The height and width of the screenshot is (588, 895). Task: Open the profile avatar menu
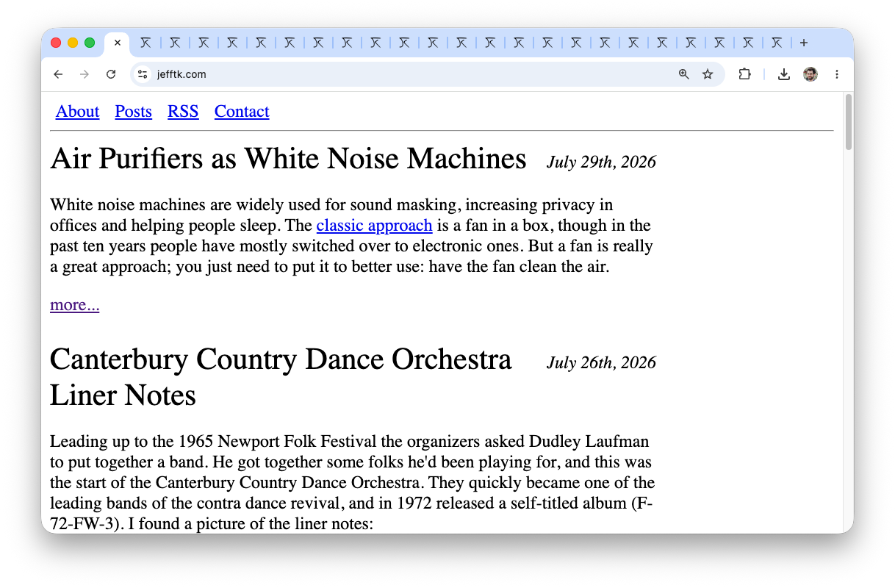810,74
